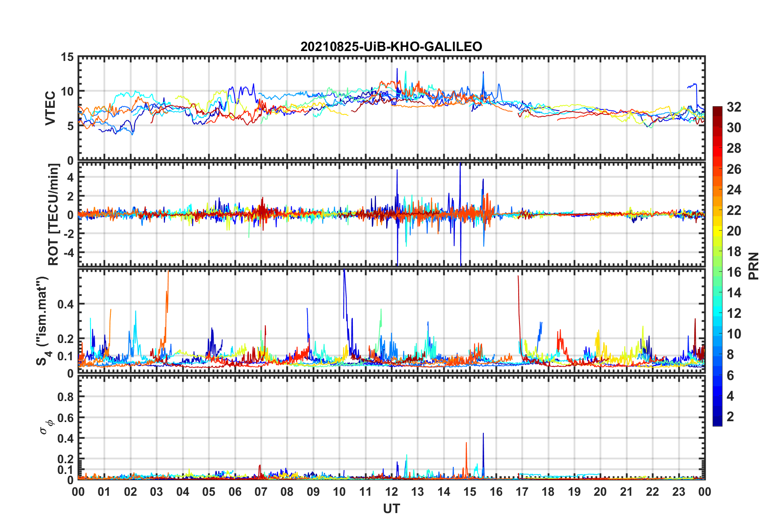Click colorbar tick label 10
The image size is (783, 532).
(x=734, y=334)
